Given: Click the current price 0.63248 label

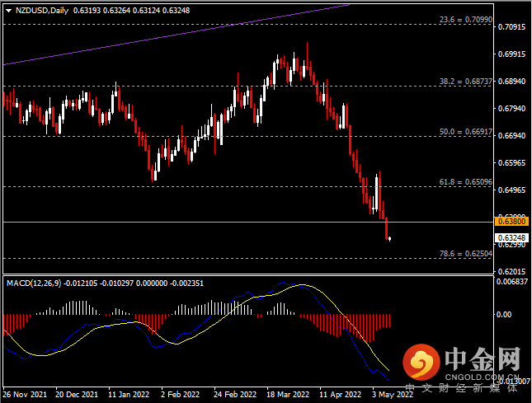Looking at the screenshot, I should 507,237.
